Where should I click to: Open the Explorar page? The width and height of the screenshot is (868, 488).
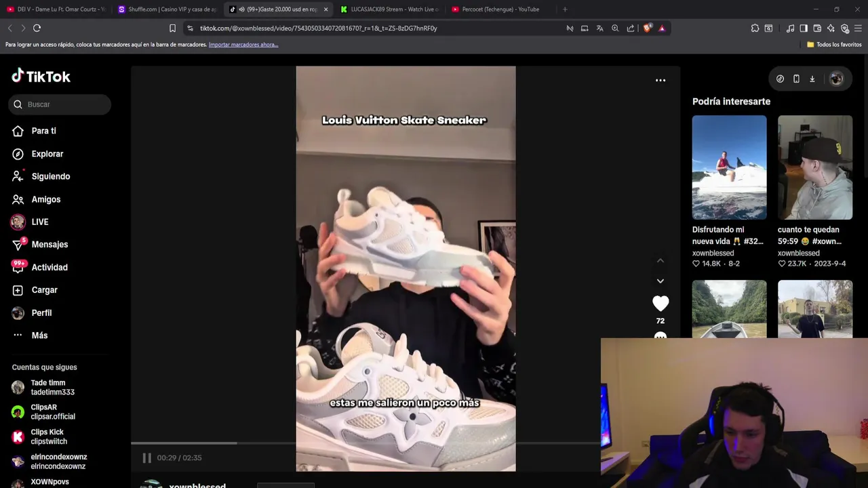[x=37, y=154]
